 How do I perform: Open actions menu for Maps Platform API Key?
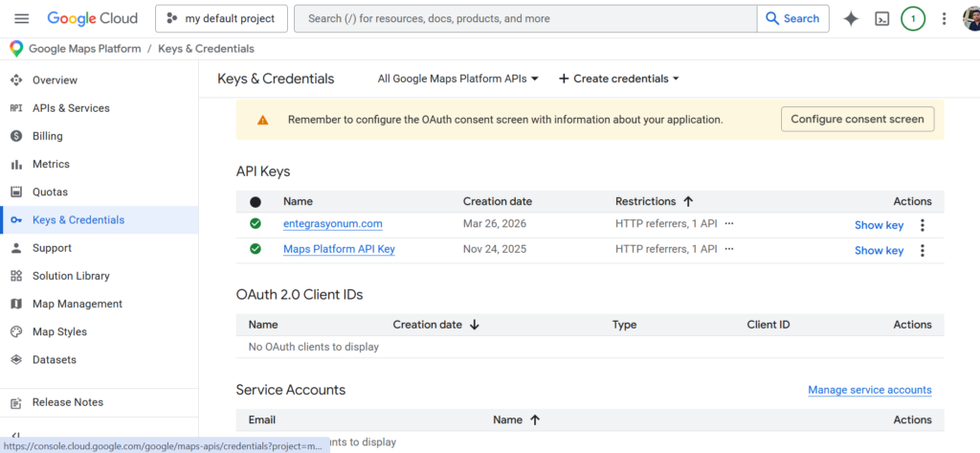(x=923, y=250)
